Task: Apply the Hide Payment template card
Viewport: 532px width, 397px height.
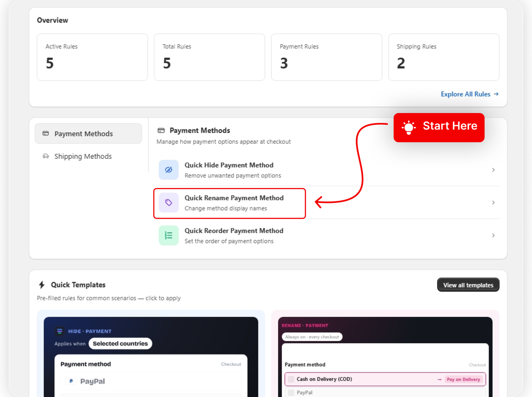Action: (x=151, y=353)
